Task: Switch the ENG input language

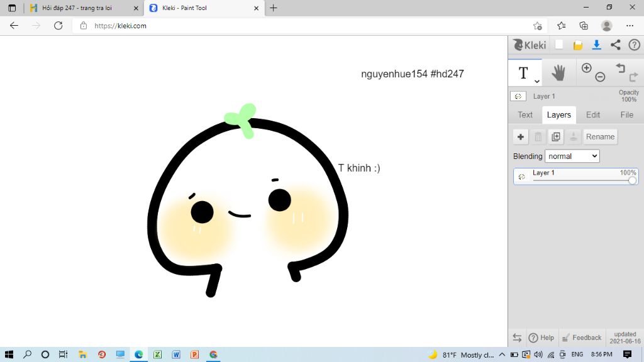Action: pyautogui.click(x=577, y=354)
